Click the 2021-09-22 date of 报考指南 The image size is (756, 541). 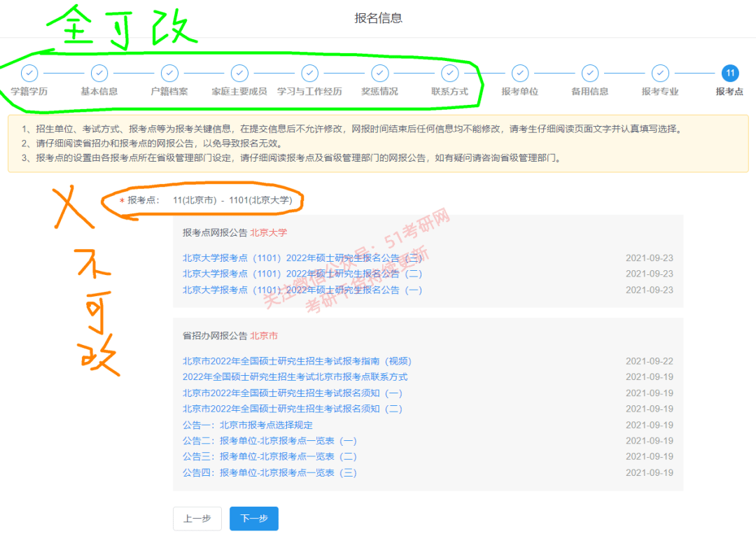point(650,361)
